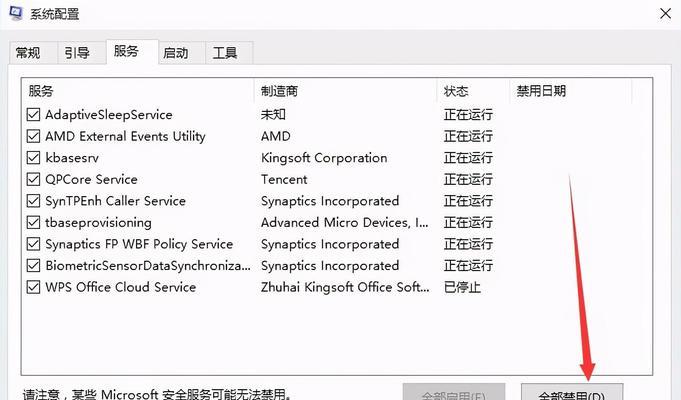Uncheck SynTPEnh Caller Service checkbox

pos(34,201)
